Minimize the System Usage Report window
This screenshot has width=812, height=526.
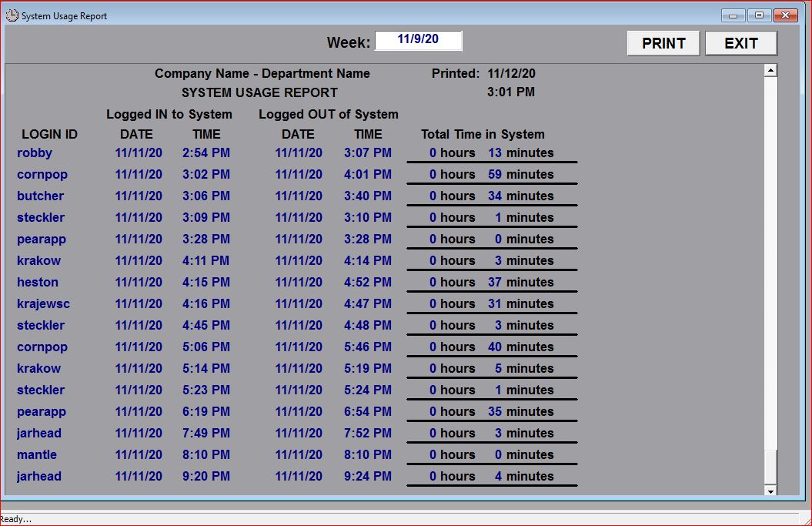(732, 15)
